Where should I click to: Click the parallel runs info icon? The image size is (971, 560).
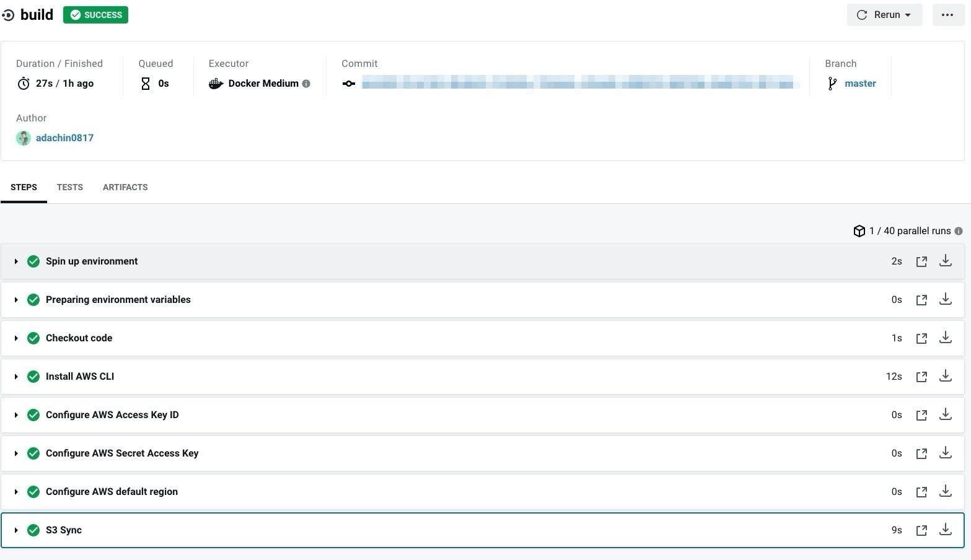pyautogui.click(x=959, y=231)
